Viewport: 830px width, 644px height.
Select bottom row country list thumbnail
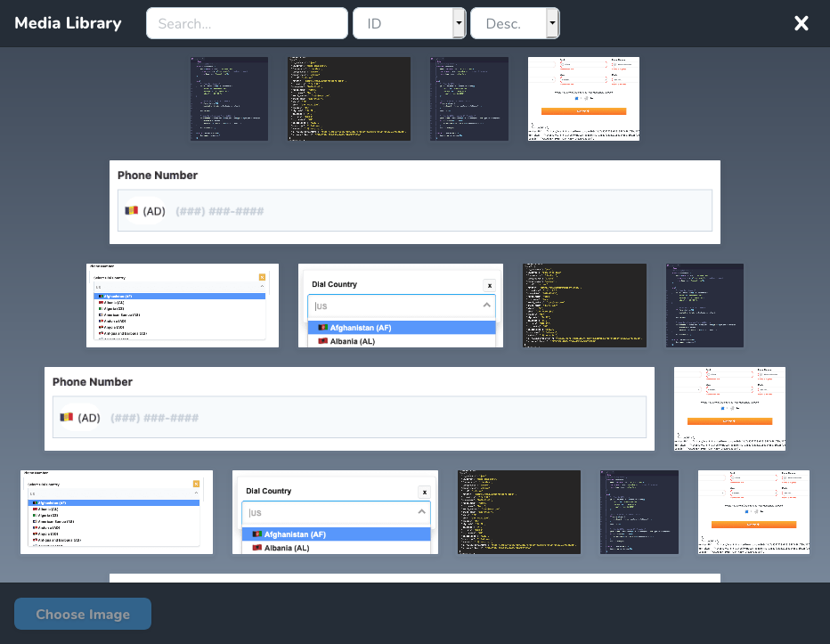click(x=117, y=512)
